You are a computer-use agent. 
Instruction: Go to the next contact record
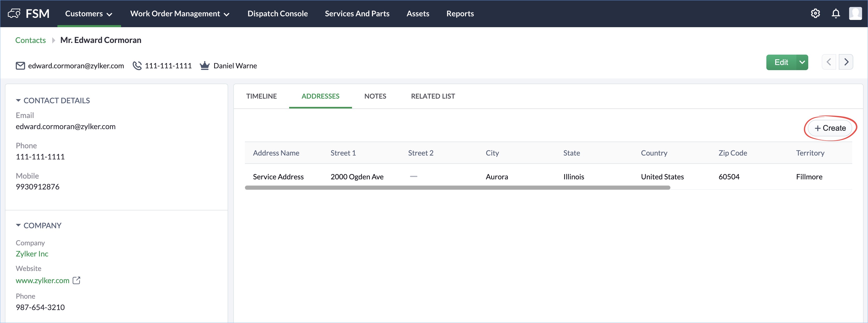pos(846,62)
